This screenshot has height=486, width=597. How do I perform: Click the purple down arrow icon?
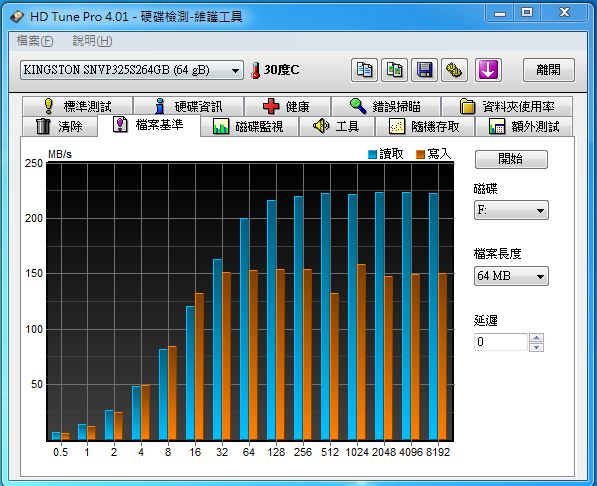(488, 70)
